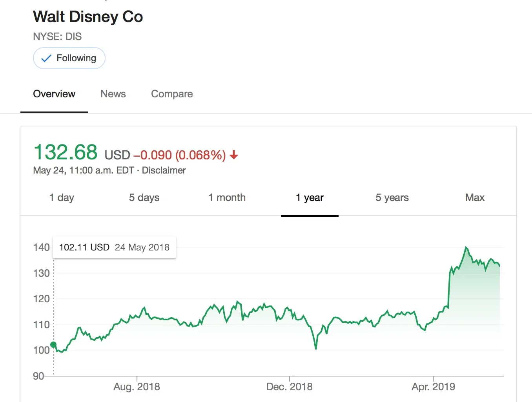Switch to the News tab
532x402 pixels.
pyautogui.click(x=113, y=94)
